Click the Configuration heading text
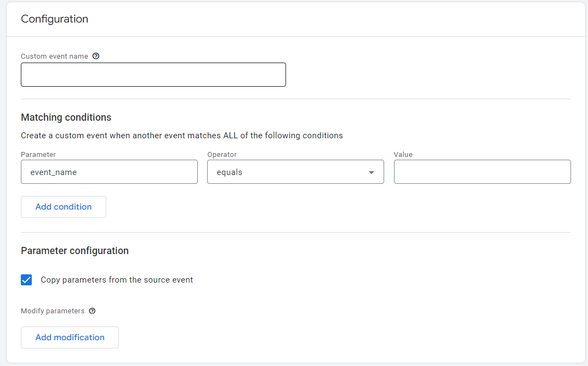This screenshot has width=588, height=366. (x=54, y=19)
